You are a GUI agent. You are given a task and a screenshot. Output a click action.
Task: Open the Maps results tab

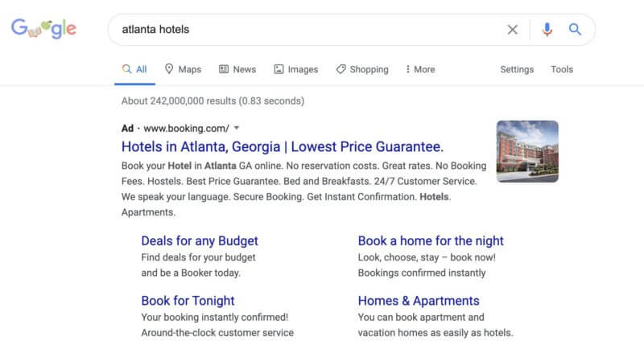[x=183, y=69]
